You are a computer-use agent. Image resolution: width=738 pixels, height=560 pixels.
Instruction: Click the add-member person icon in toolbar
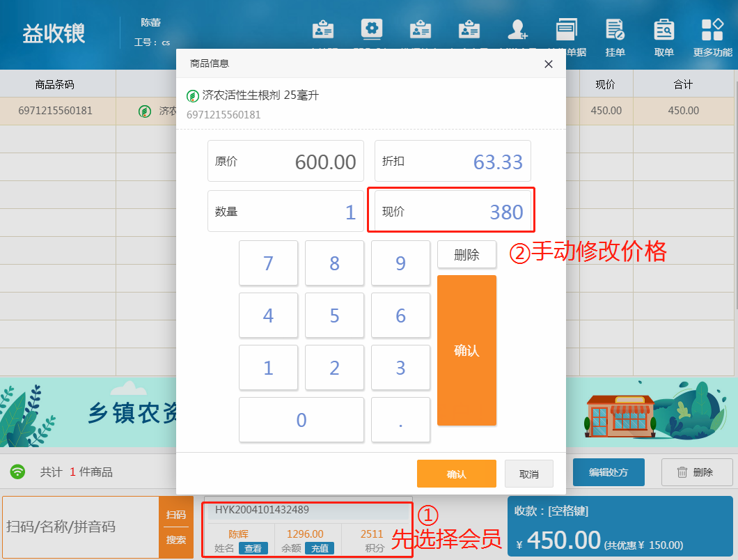(x=517, y=30)
